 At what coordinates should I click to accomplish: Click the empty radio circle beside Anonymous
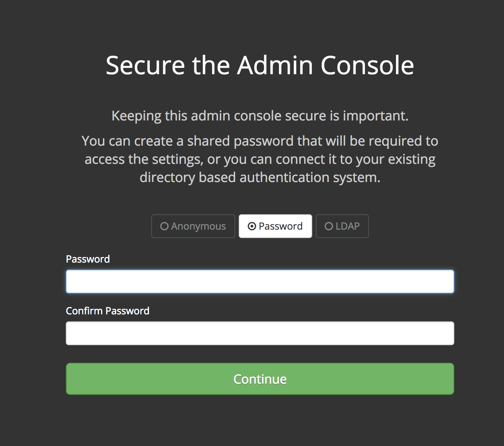coord(164,226)
